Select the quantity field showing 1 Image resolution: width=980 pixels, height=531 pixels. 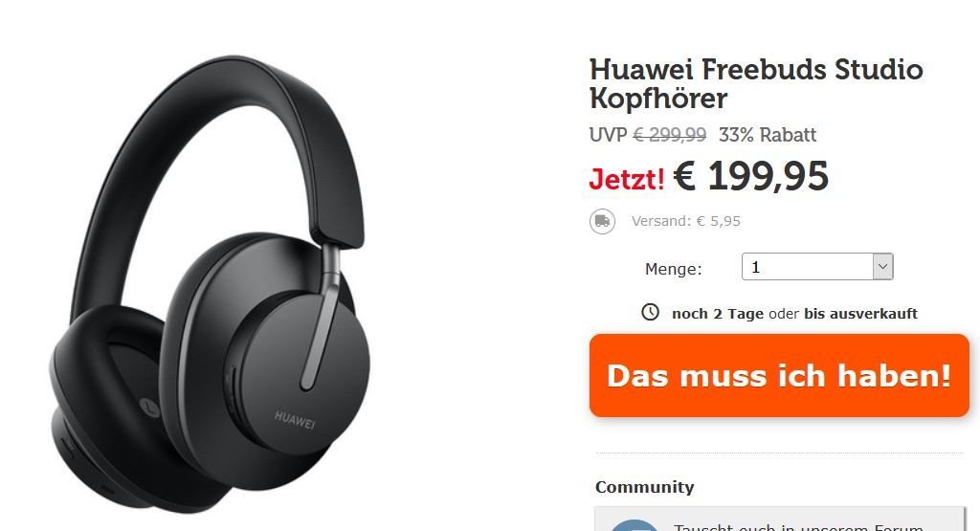pyautogui.click(x=817, y=267)
